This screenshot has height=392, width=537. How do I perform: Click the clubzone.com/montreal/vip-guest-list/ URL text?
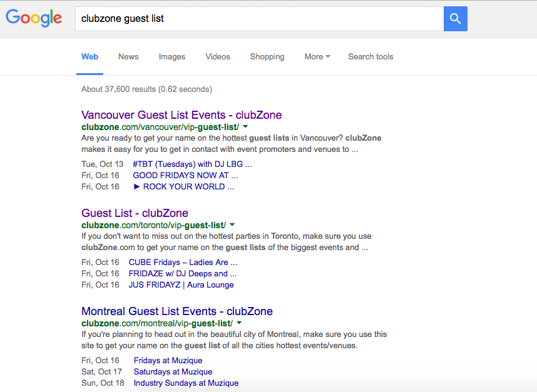pyautogui.click(x=157, y=324)
